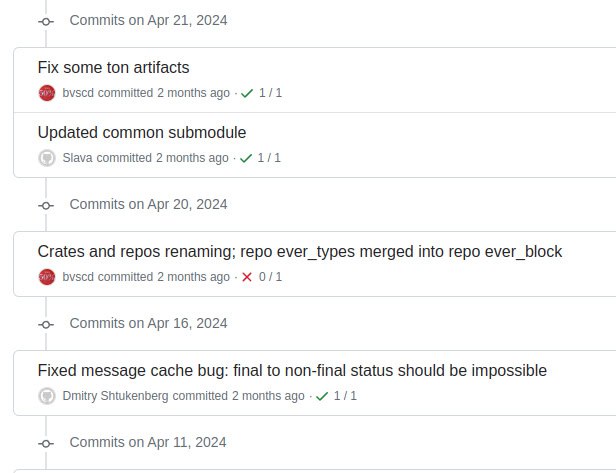The image size is (616, 473).
Task: Open "Fix some ton artifacts" commit
Action: click(x=113, y=68)
